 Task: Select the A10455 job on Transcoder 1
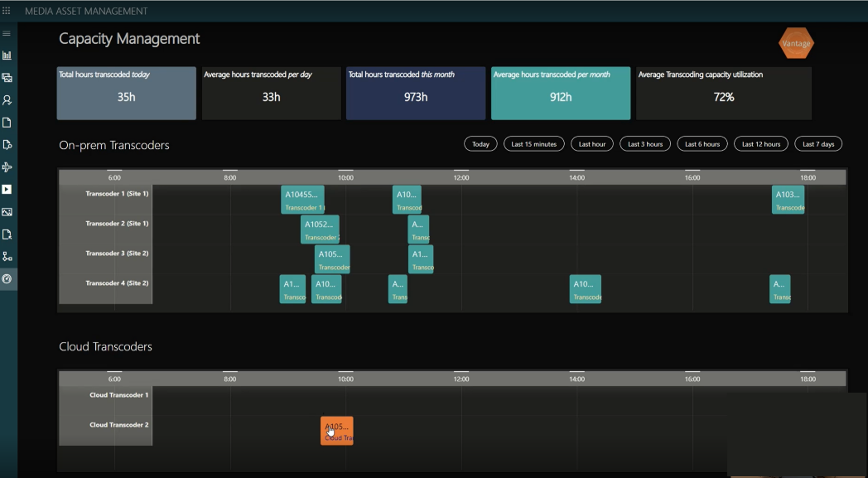[303, 200]
